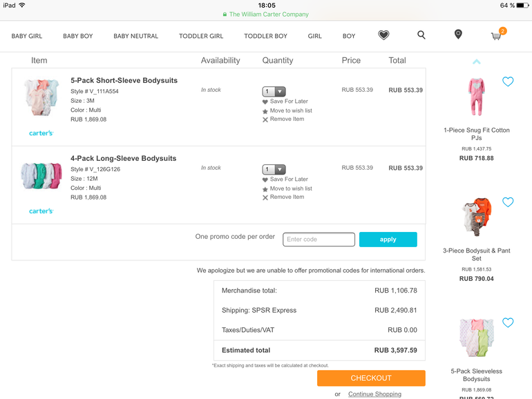Screen dimensions: 532x399
Task: Remove the 5-Pack Short-Sleeve Bodysuits item
Action: 287,119
